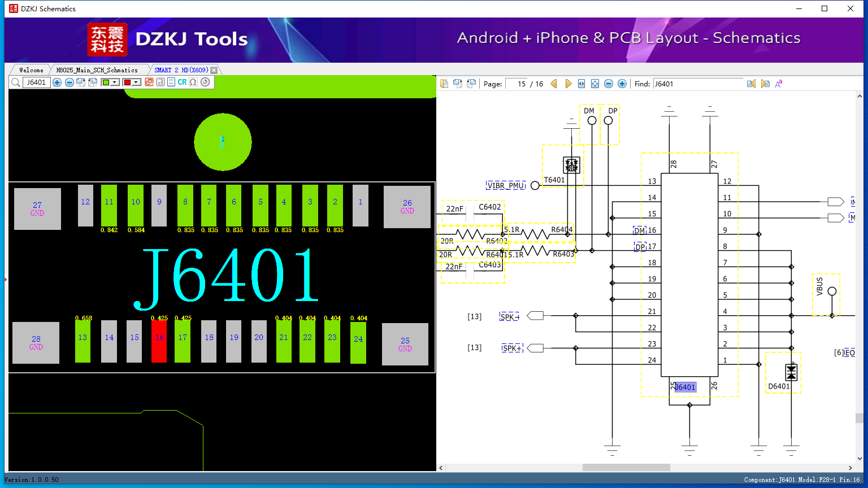Rotate PCB layout clockwise

coord(81,82)
